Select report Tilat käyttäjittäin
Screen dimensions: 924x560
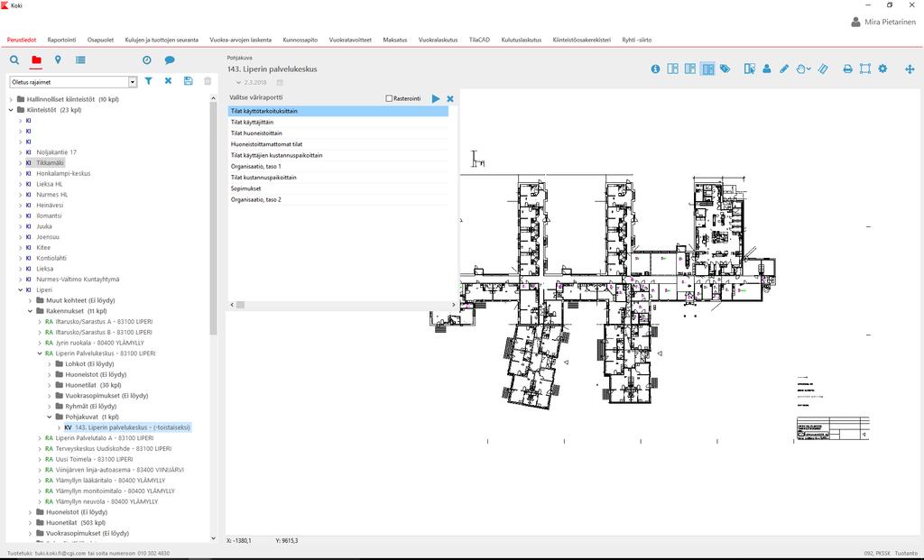pyautogui.click(x=337, y=123)
